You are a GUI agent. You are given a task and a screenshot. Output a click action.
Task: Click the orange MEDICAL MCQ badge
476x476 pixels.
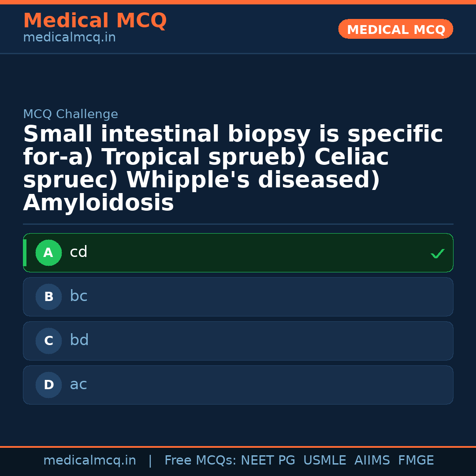click(395, 30)
